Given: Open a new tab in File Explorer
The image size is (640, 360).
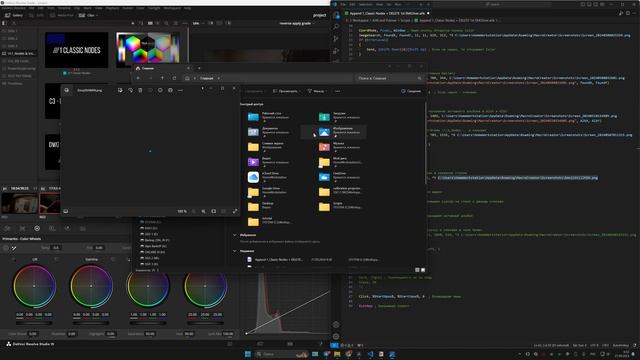Looking at the screenshot, I should [199, 68].
